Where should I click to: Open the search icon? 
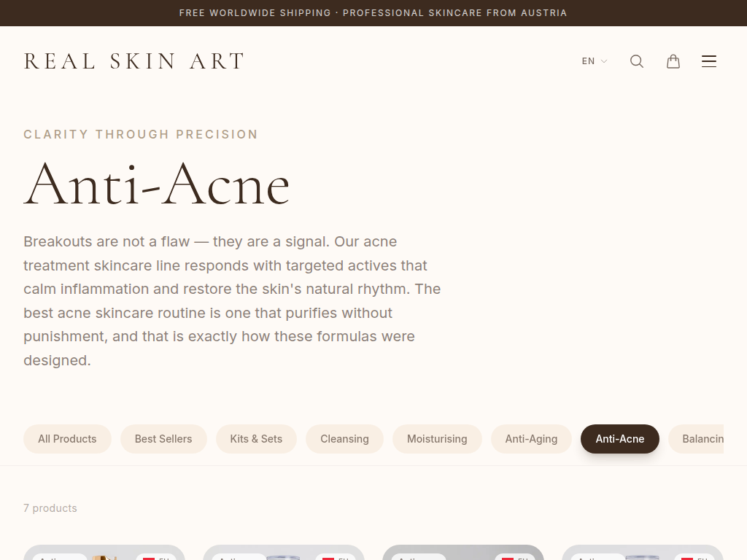637,61
